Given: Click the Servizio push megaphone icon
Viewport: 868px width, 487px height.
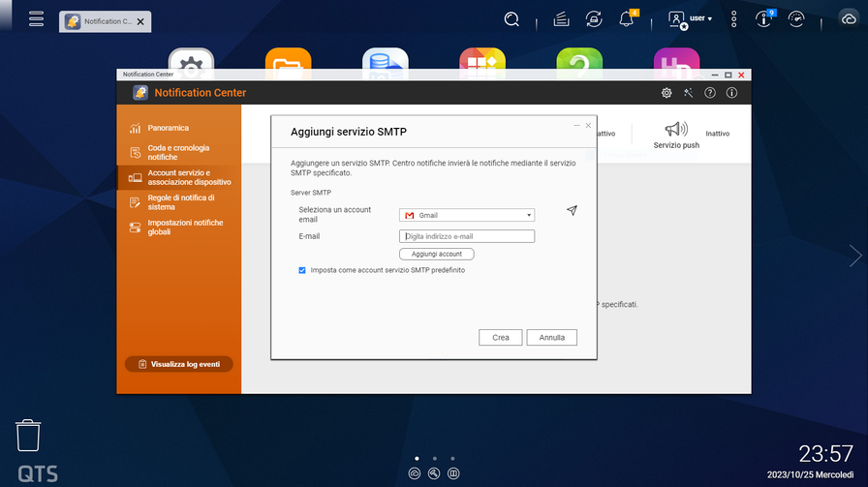Looking at the screenshot, I should click(x=675, y=130).
